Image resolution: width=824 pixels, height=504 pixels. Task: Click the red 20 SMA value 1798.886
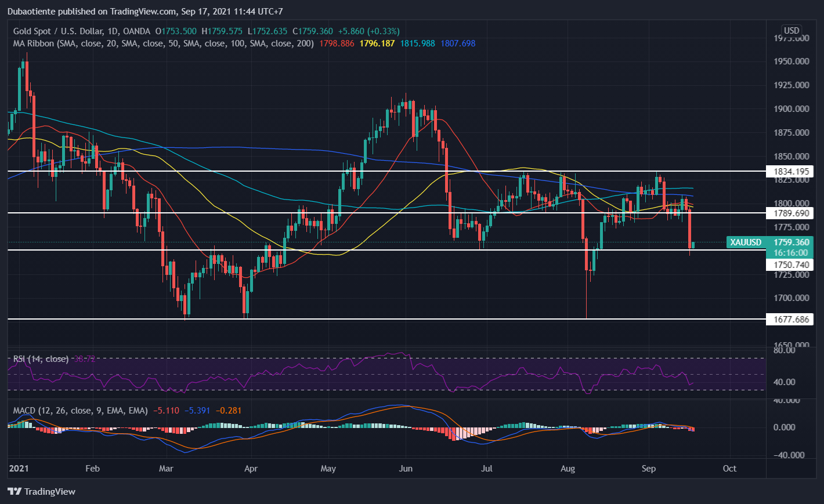337,43
